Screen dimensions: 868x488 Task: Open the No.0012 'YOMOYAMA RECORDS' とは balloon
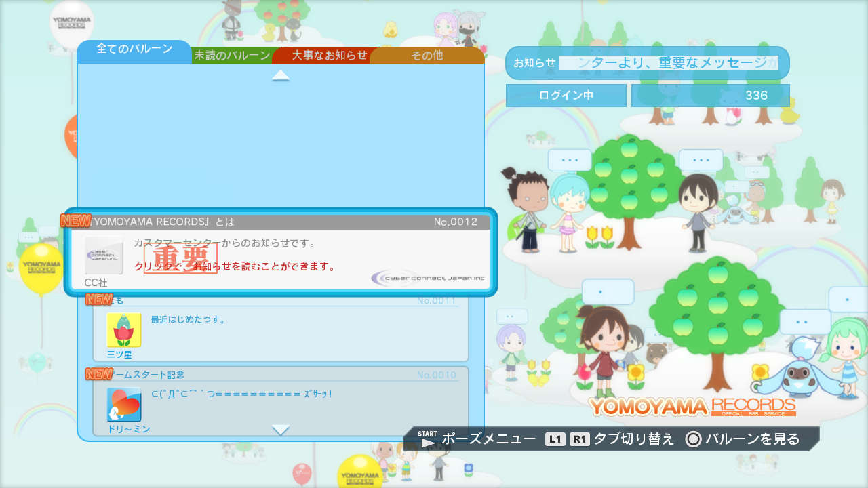click(281, 252)
